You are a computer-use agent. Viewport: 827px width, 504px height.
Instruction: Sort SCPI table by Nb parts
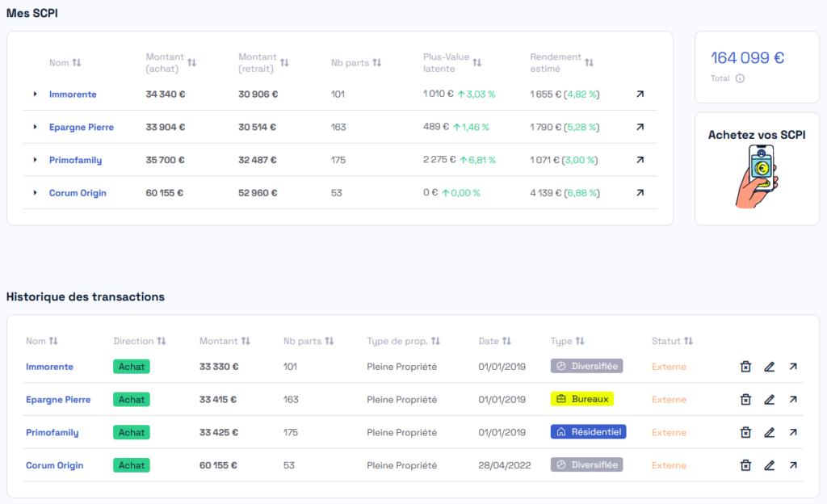pyautogui.click(x=376, y=63)
